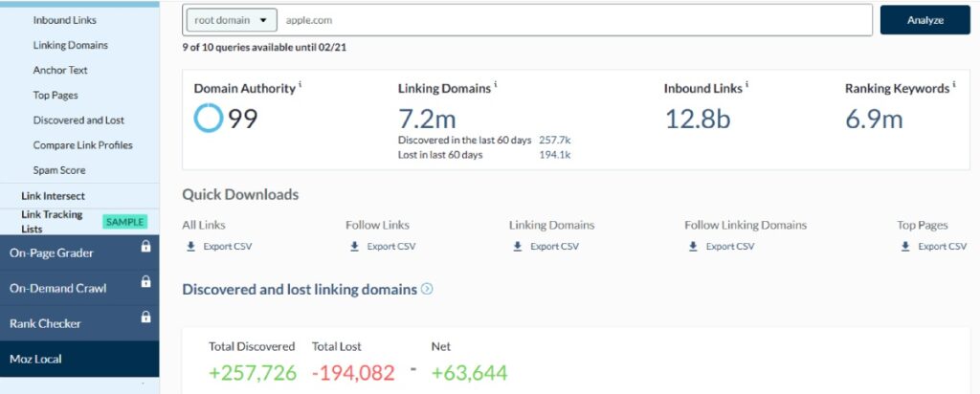Export CSV for Follow Links
This screenshot has width=980, height=394.
coord(391,246)
